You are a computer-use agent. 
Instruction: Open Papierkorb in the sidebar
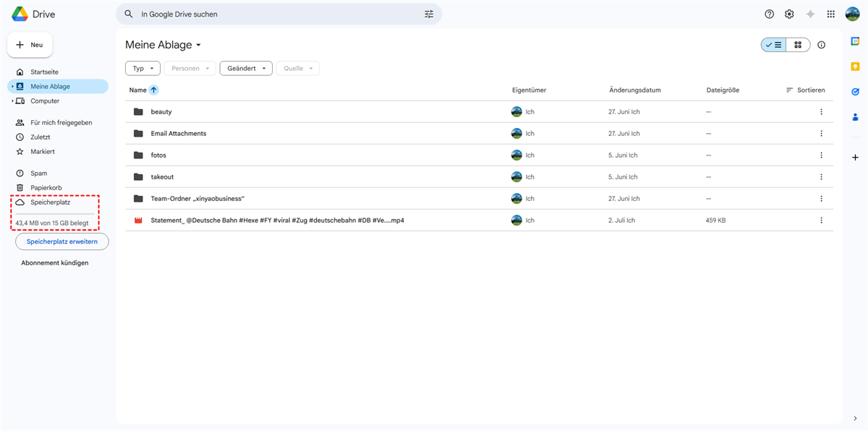(46, 188)
